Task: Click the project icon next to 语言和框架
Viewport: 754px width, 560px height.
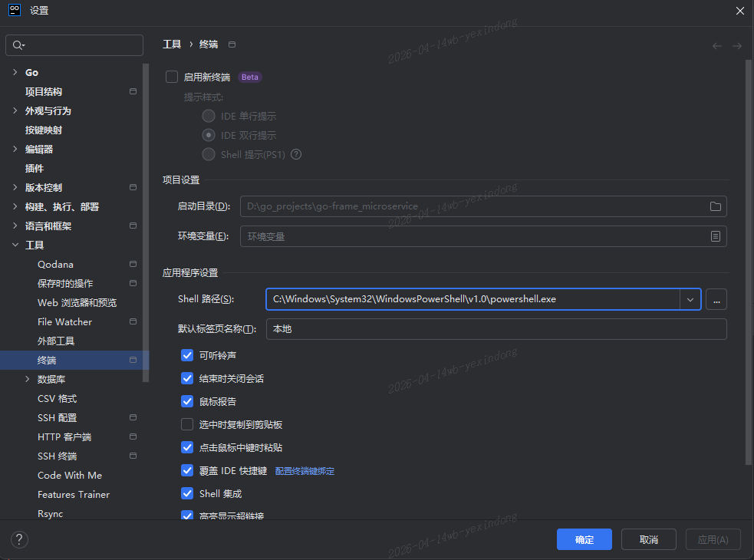Action: click(x=133, y=226)
